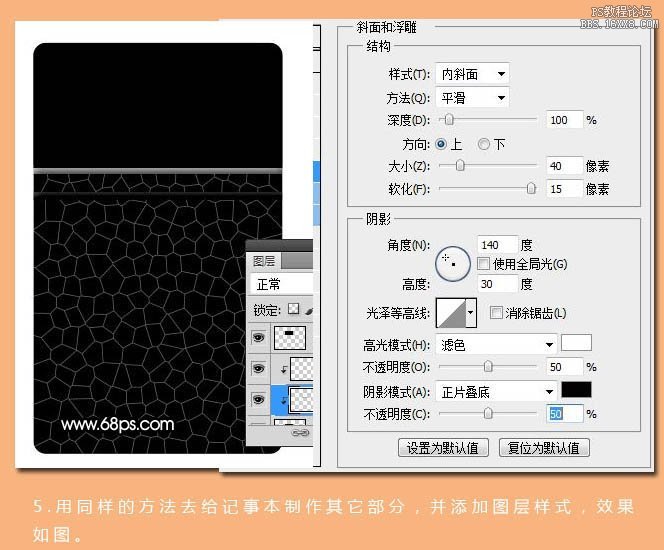Screen dimensions: 664x550
Task: Click highlight opacity field showing 50
Action: point(564,367)
